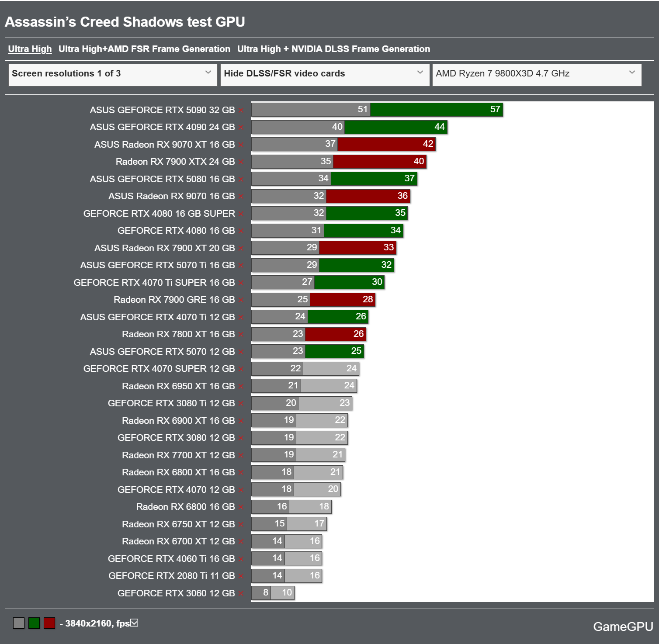The width and height of the screenshot is (659, 644).
Task: Open the AMD Ryzen 7 9800X3D processor dropdown
Action: click(x=536, y=74)
